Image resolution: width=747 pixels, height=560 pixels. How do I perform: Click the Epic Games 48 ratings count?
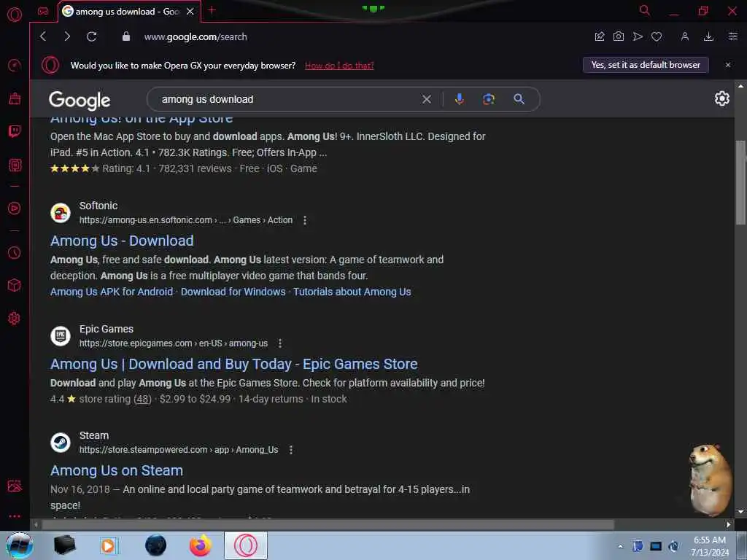pyautogui.click(x=142, y=399)
